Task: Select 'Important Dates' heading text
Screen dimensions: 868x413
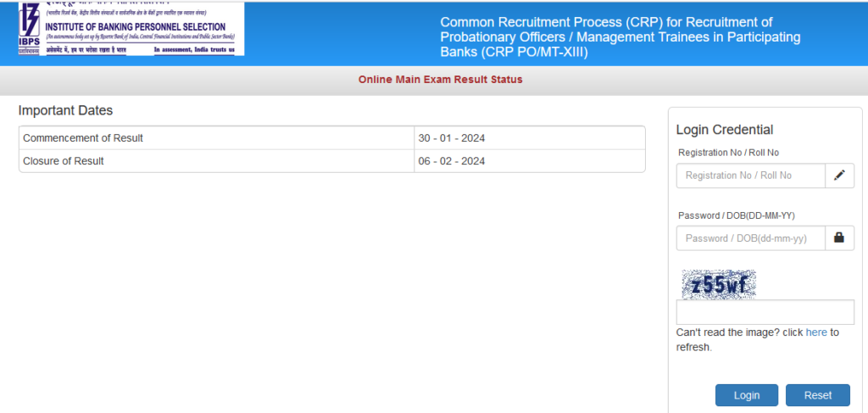Action: tap(65, 111)
